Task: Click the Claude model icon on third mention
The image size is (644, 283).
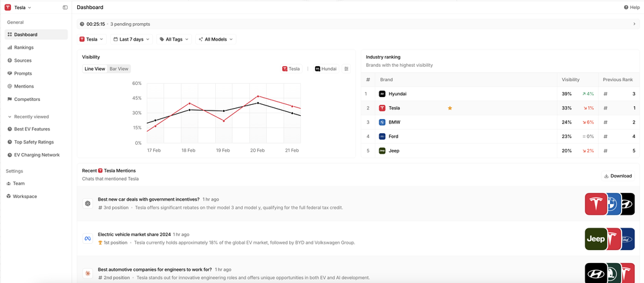Action: (87, 273)
